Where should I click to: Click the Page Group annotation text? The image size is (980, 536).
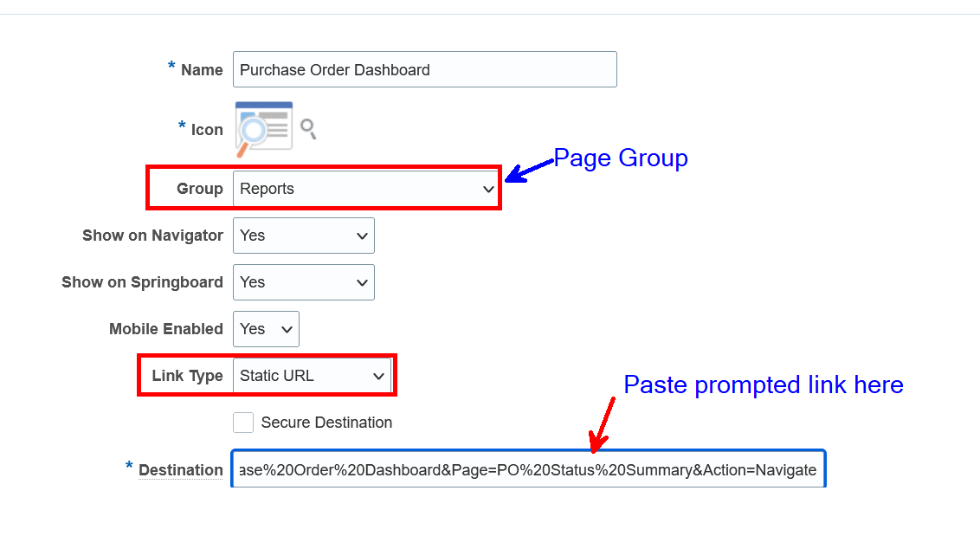click(x=620, y=158)
